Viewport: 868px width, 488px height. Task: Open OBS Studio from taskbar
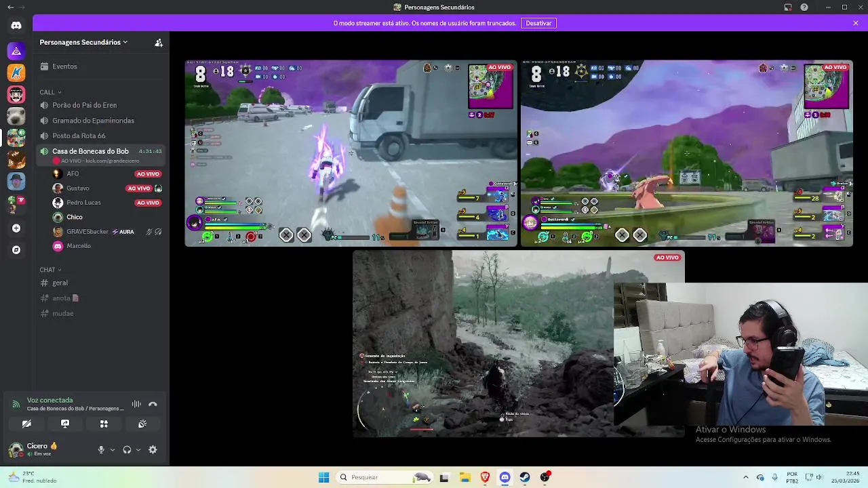545,477
